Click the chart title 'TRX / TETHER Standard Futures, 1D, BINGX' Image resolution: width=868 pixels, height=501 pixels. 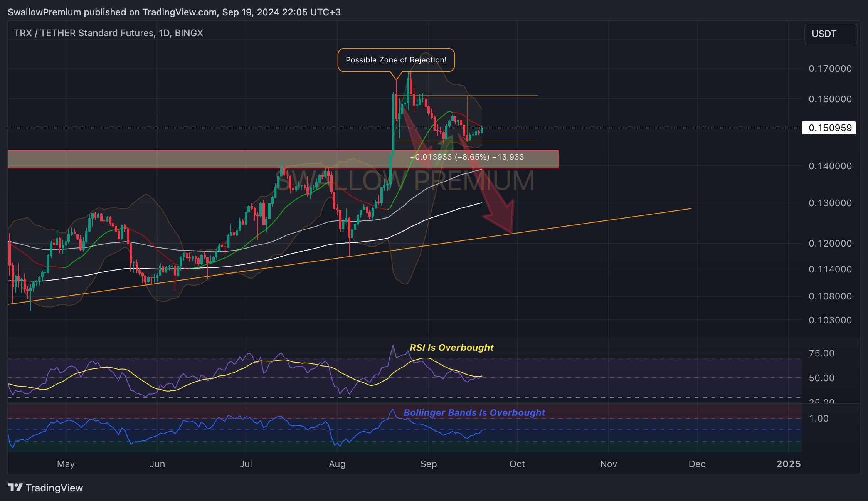tap(109, 33)
